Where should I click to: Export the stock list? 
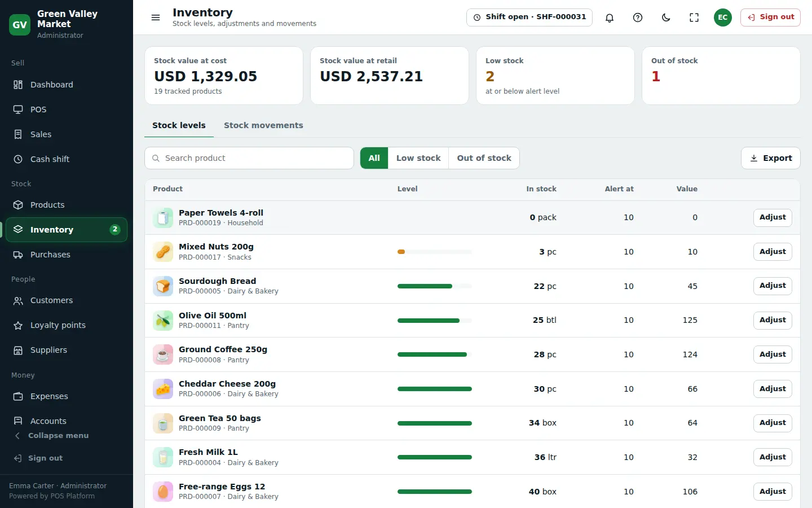(x=770, y=158)
